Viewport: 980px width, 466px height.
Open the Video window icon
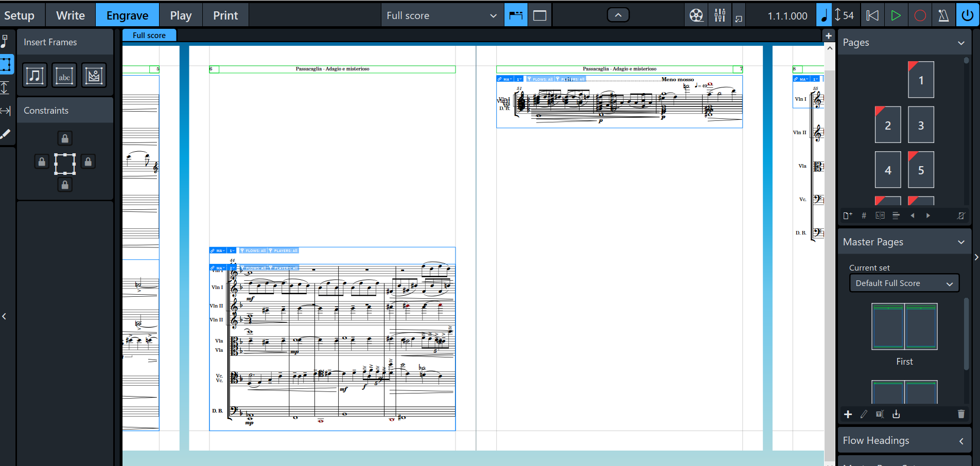tap(696, 15)
